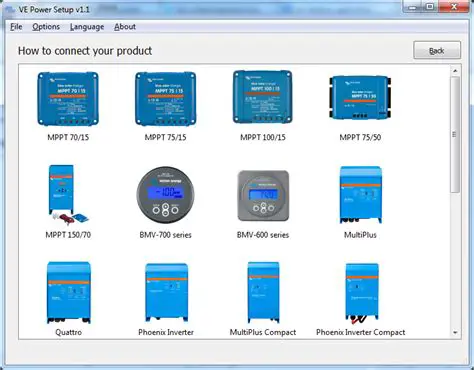The image size is (474, 370).
Task: Click the "MPPT 75/15" label
Action: pos(166,137)
